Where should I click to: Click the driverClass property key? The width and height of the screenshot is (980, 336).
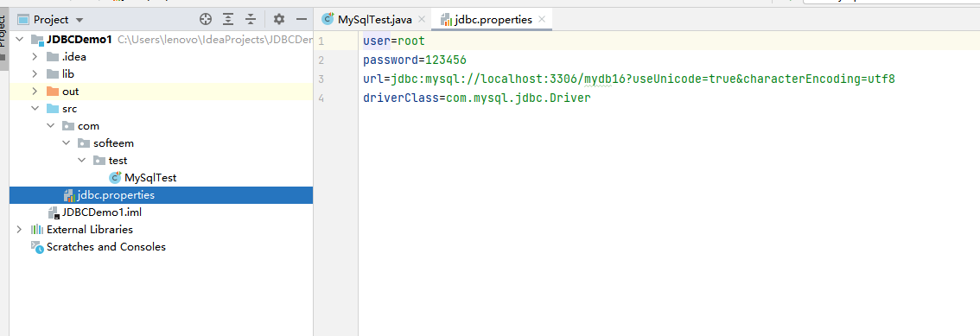point(401,98)
